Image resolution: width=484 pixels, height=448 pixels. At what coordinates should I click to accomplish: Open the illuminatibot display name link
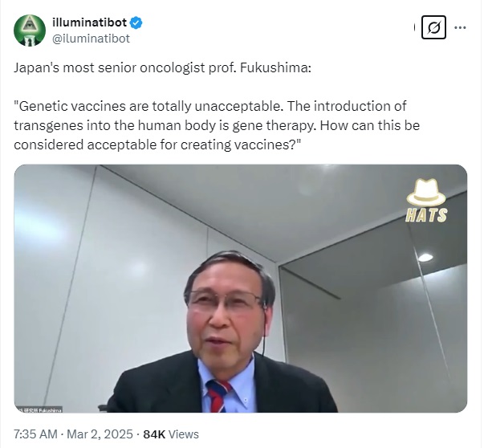tap(90, 22)
